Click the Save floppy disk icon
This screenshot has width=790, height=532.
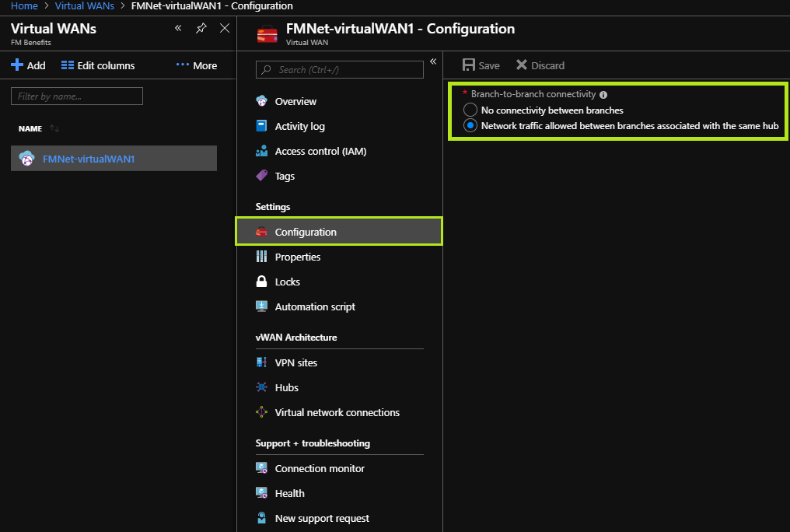(x=469, y=65)
